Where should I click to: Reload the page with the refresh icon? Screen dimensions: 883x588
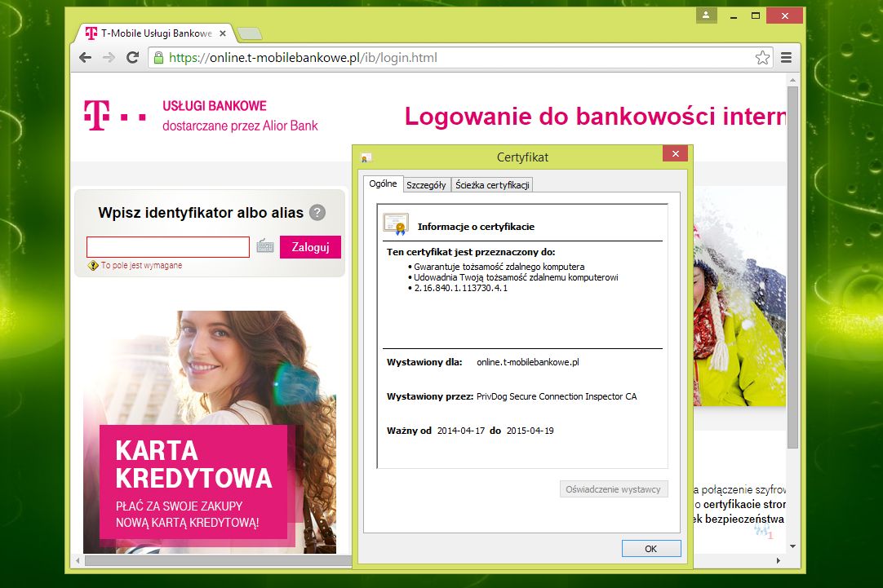coord(132,57)
